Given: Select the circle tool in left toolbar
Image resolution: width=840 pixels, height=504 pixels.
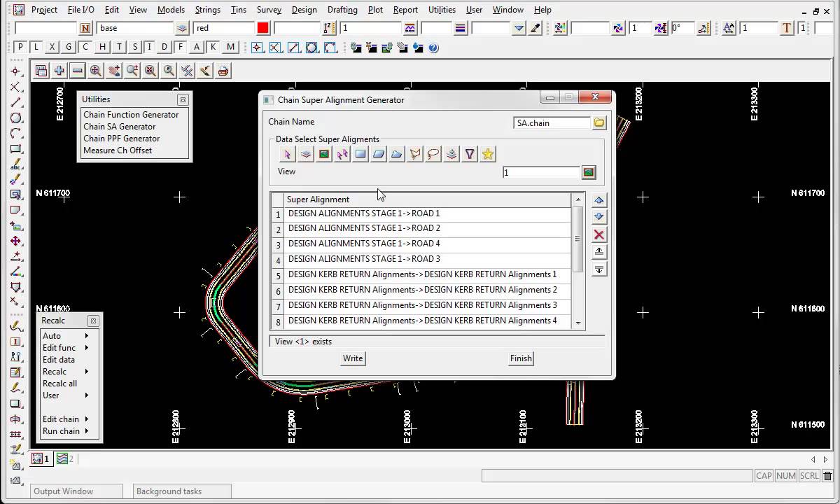Looking at the screenshot, I should pos(15,118).
